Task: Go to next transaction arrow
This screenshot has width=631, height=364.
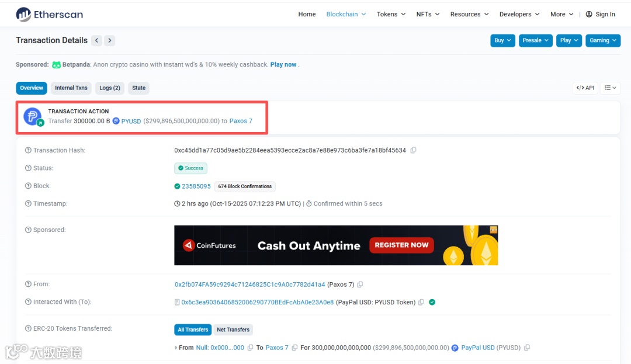Action: tap(109, 40)
